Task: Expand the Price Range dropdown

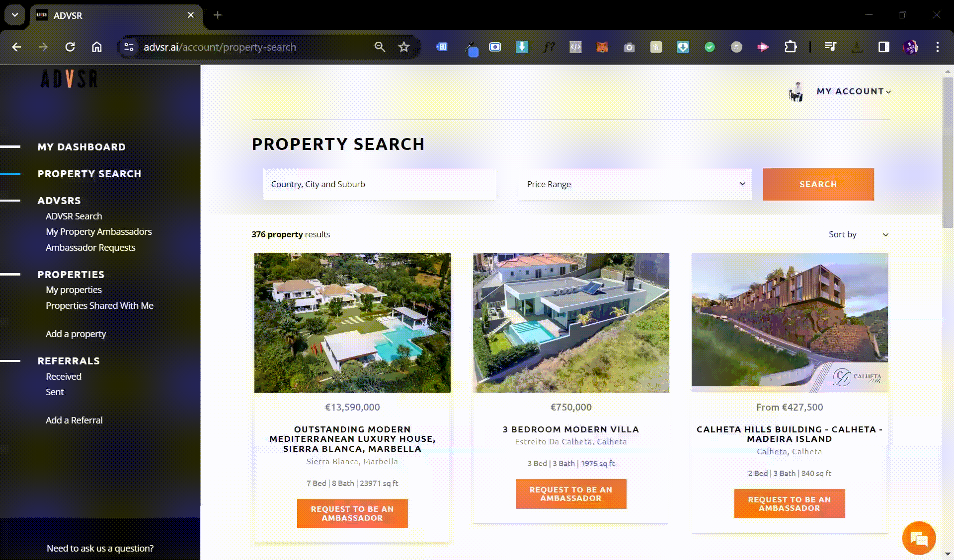Action: (635, 184)
